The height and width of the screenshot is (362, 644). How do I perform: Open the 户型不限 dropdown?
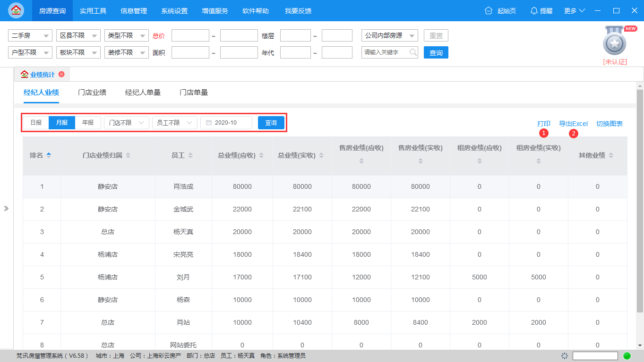tap(30, 52)
